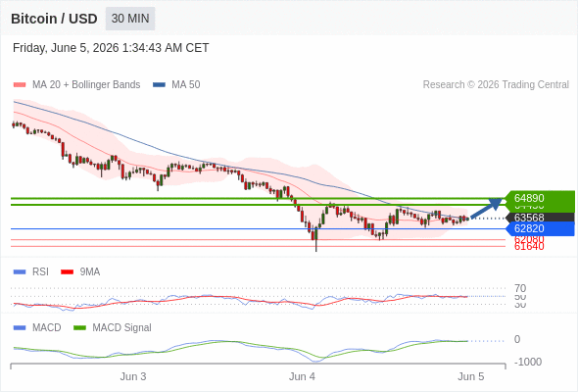Click the red 61640 support price label
This screenshot has height=392, width=578.
coord(529,247)
